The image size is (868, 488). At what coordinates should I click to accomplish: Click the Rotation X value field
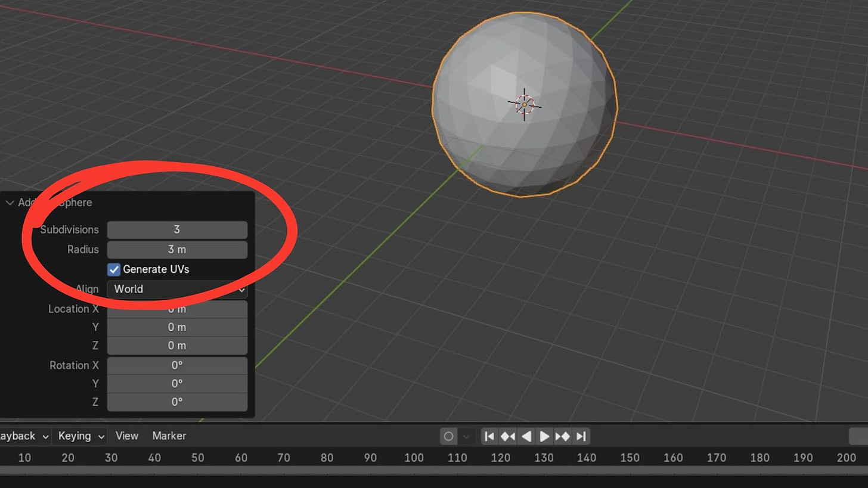click(x=177, y=365)
